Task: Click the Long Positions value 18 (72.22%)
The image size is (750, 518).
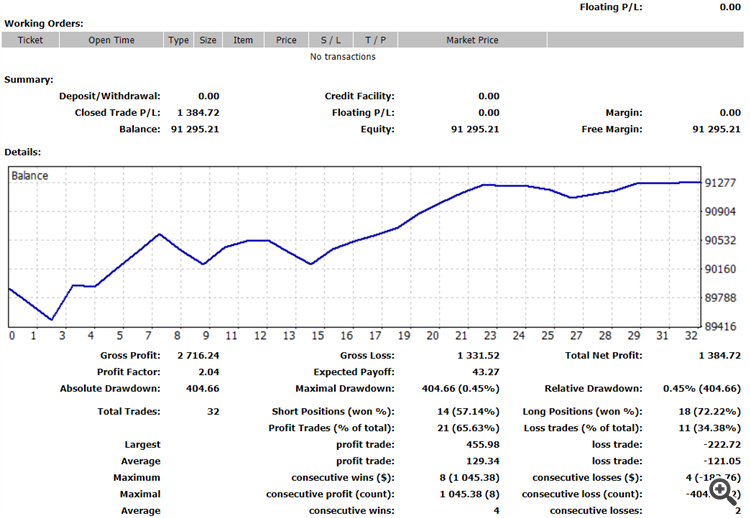Action: (x=710, y=411)
